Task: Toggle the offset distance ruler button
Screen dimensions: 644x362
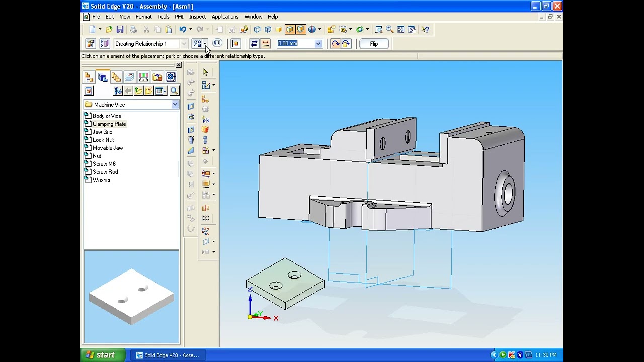Action: (265, 44)
